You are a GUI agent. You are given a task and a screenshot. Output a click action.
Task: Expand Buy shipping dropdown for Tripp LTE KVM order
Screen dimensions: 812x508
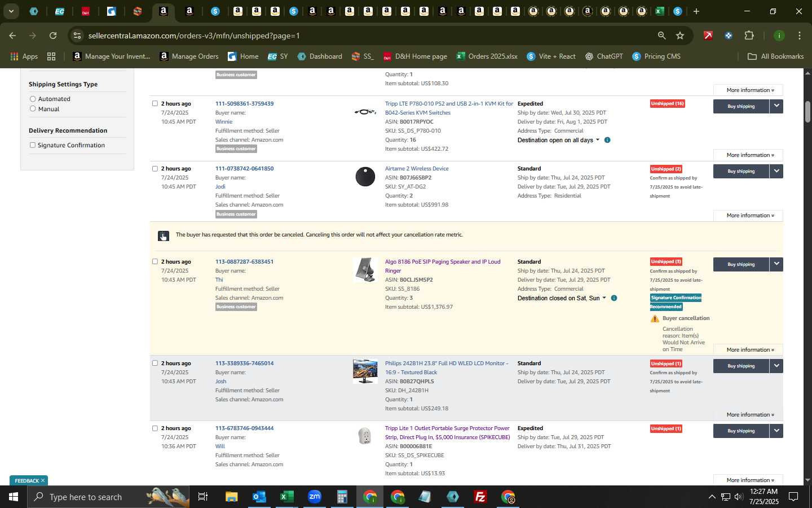point(776,106)
